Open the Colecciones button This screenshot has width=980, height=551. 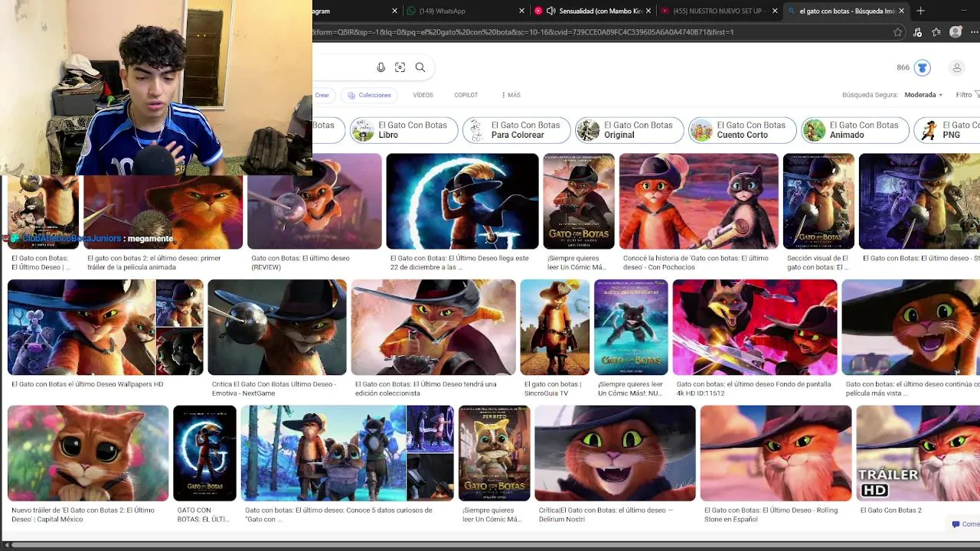coord(369,95)
